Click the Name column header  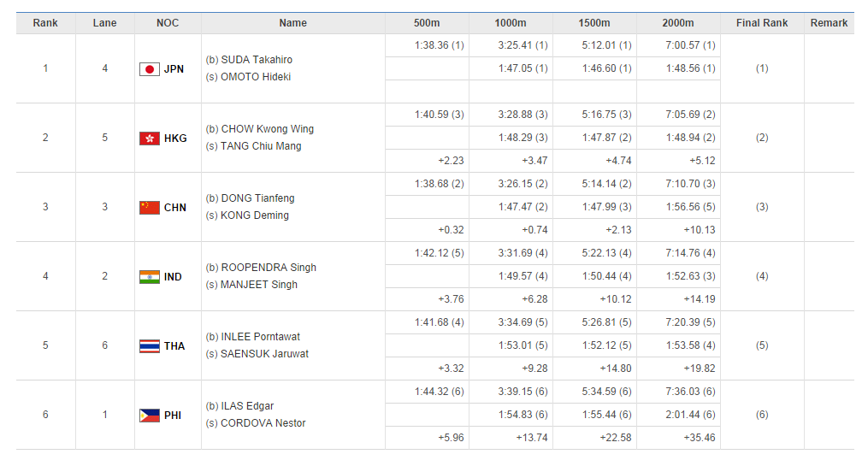click(x=292, y=23)
